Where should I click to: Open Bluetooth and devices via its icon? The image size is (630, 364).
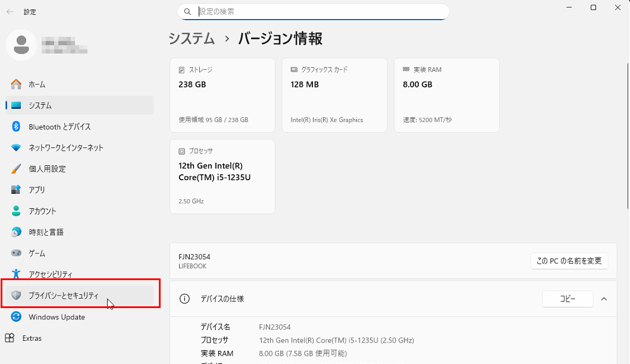[16, 127]
